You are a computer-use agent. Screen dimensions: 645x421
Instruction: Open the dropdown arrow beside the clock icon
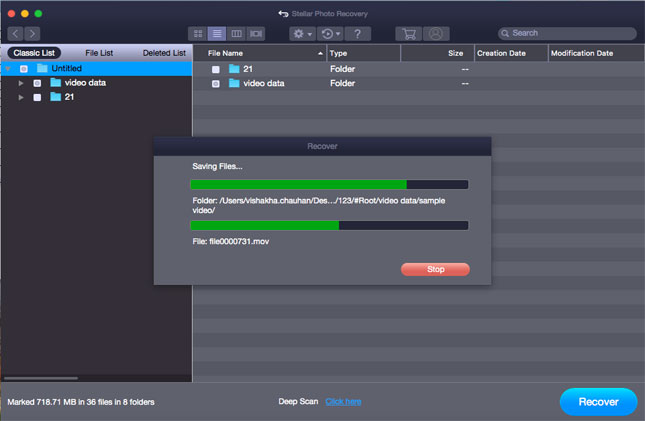point(338,34)
